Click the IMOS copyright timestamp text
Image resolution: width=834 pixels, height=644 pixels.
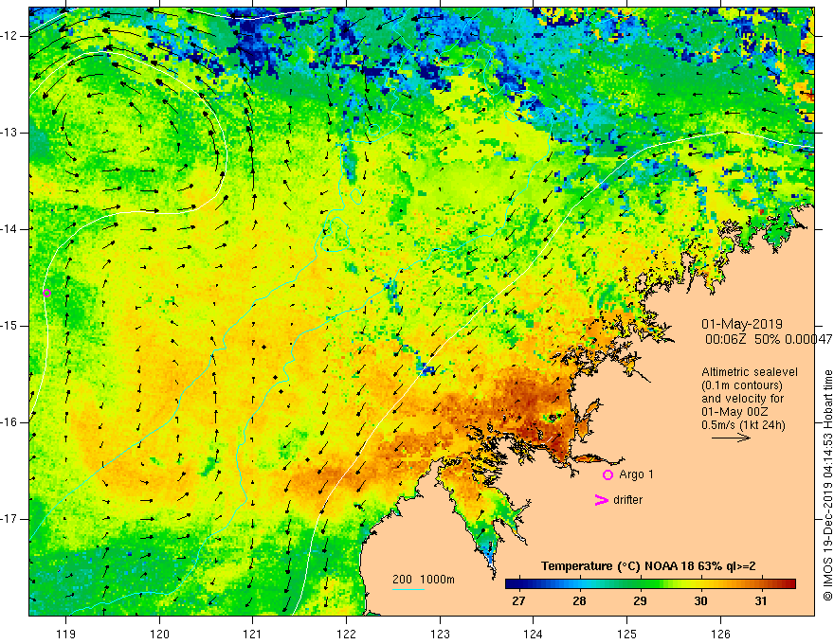[x=827, y=486]
